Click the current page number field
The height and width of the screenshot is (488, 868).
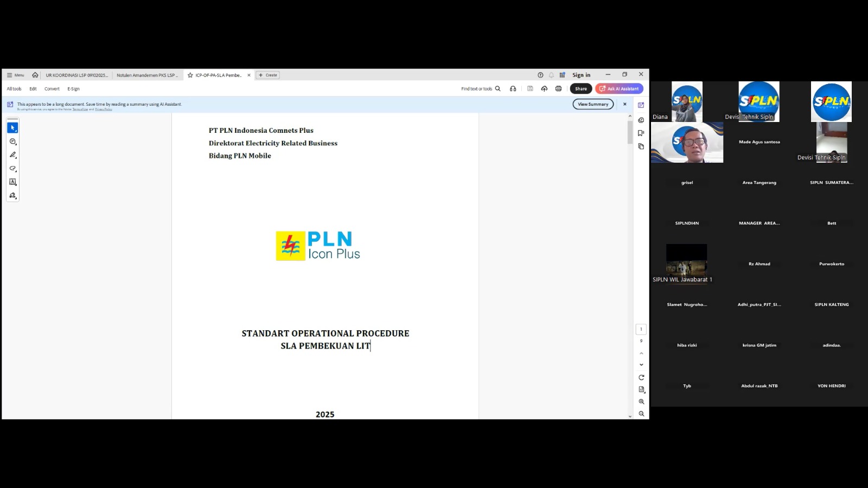point(641,329)
